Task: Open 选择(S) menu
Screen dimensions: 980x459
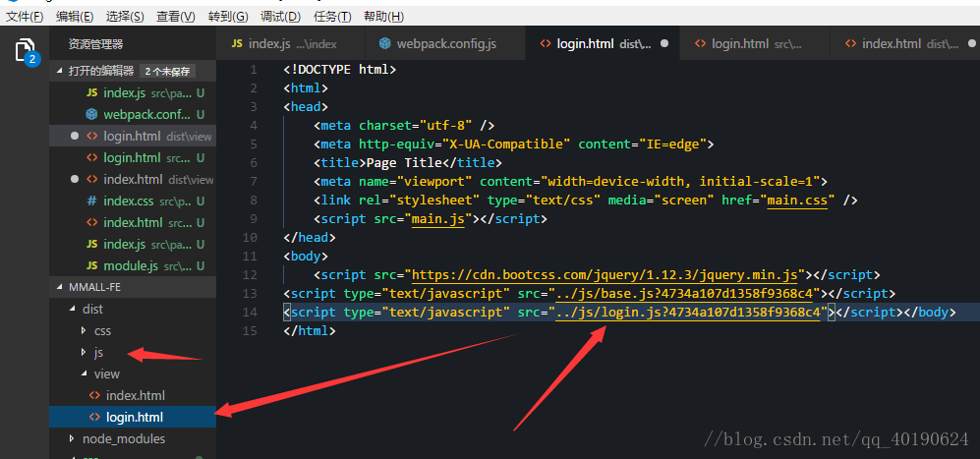Action: (x=125, y=17)
